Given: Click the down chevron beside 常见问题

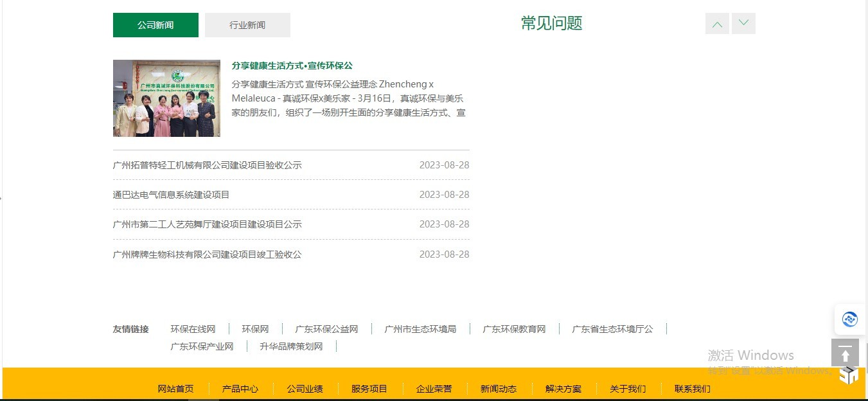Looking at the screenshot, I should (743, 24).
